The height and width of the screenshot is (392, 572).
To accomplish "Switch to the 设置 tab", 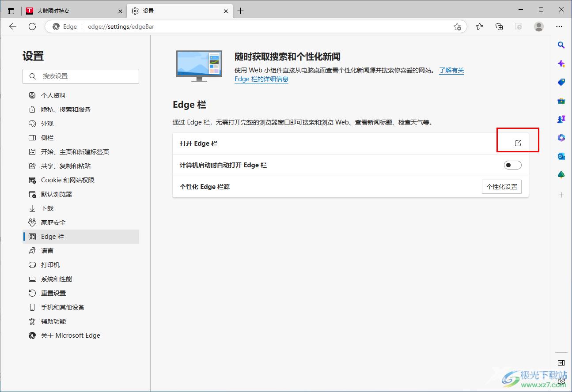I will tap(179, 11).
